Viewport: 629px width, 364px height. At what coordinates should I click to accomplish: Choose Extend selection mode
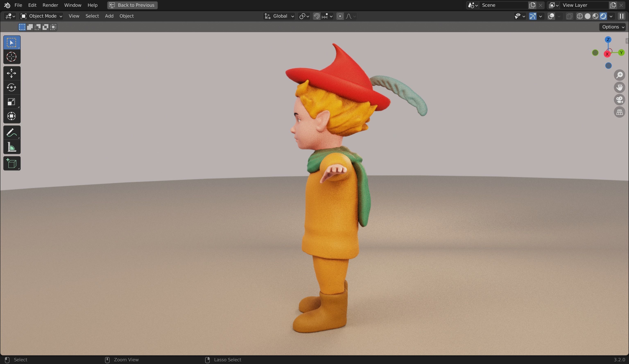30,27
